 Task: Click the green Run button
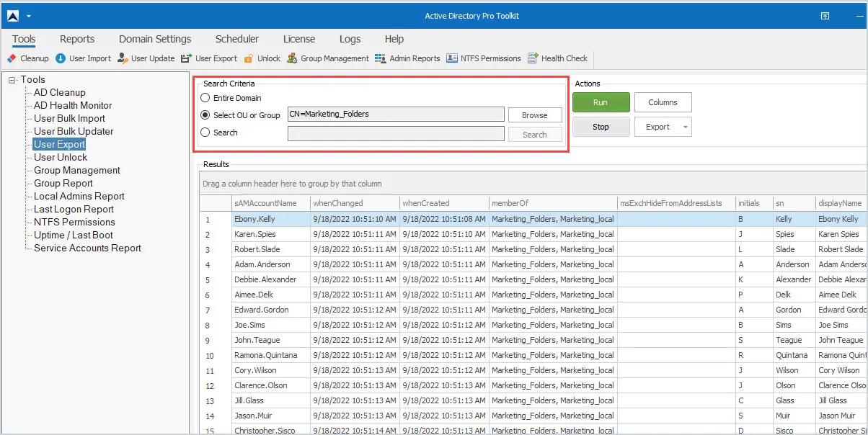pyautogui.click(x=601, y=102)
